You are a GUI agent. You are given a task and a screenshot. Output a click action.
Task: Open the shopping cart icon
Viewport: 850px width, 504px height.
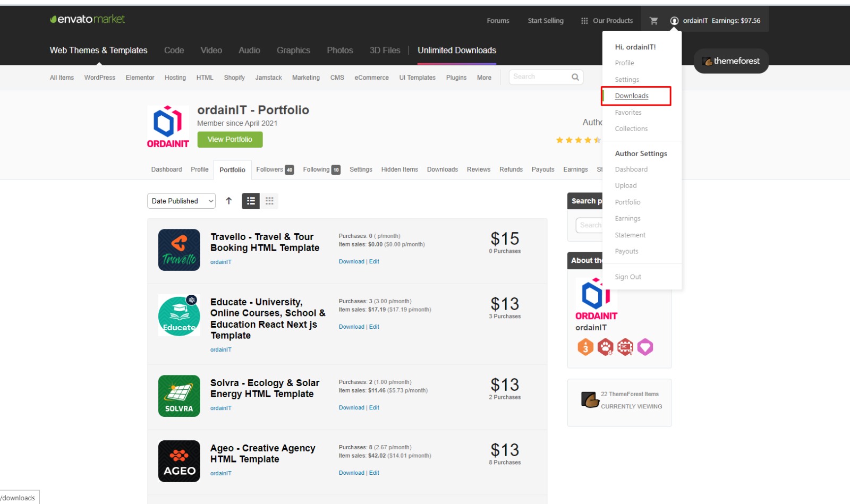653,21
